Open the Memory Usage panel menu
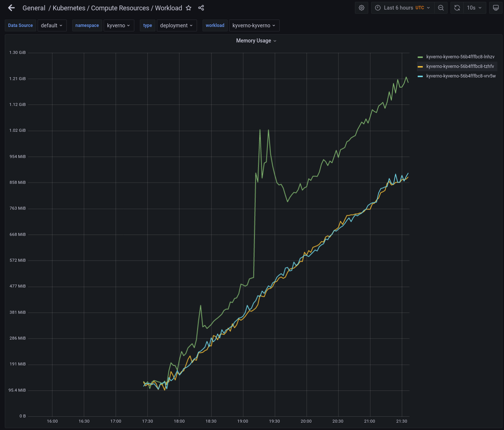 pos(256,41)
